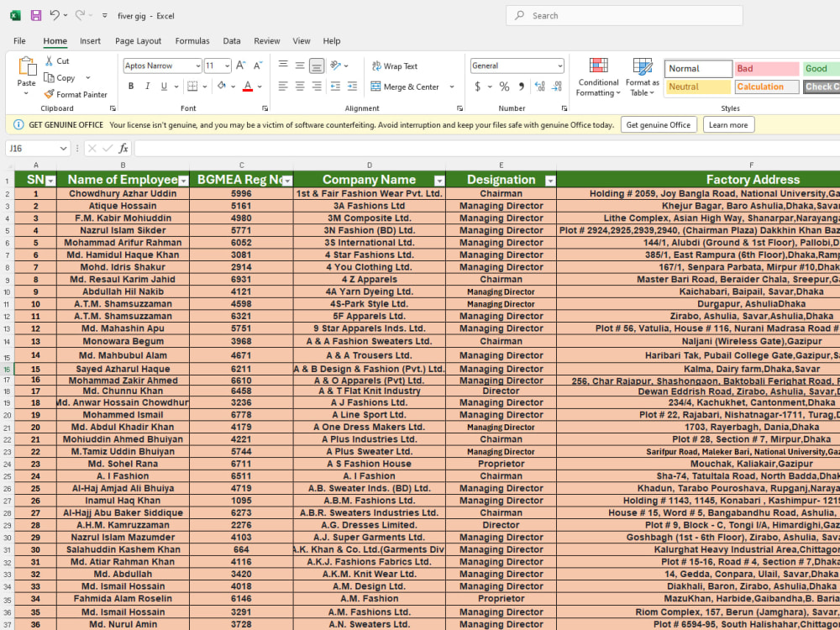Screen dimensions: 840x630
Task: Open Company Name filter dropdown
Action: pyautogui.click(x=439, y=181)
